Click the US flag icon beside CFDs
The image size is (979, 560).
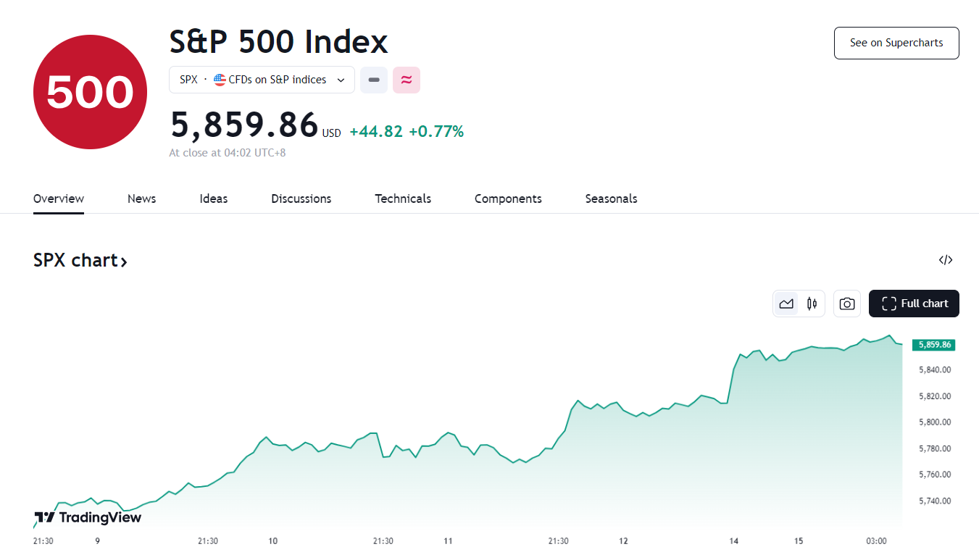click(x=220, y=80)
